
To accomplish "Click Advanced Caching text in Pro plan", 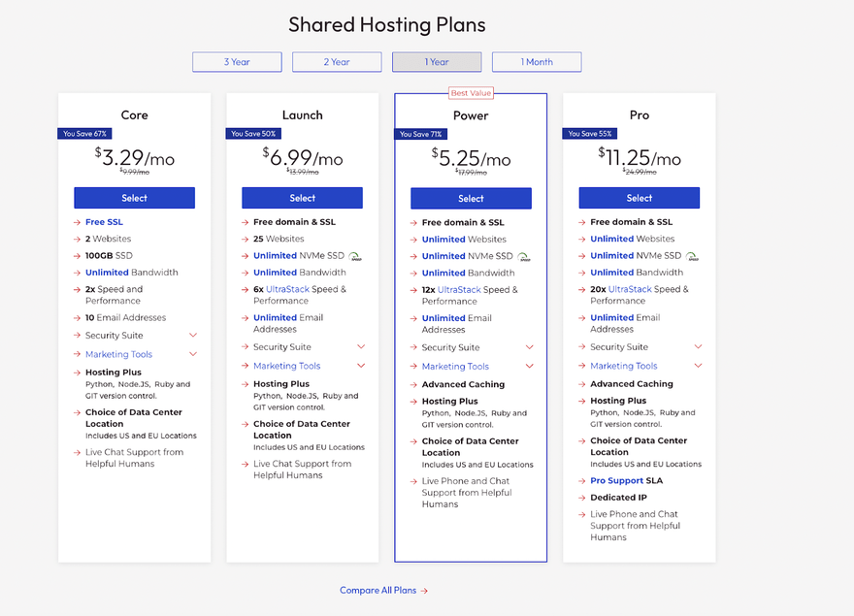I will (632, 384).
